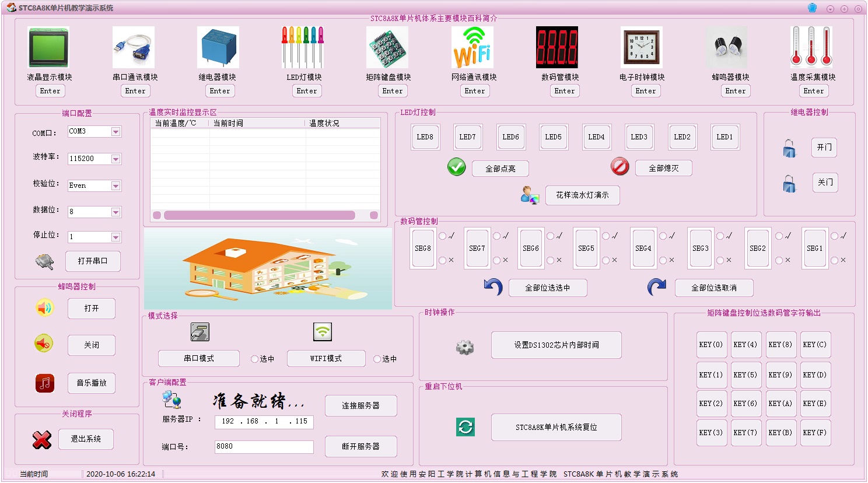Click the green checkmark icon beside 全部点亮
The height and width of the screenshot is (483, 868).
pos(457,167)
